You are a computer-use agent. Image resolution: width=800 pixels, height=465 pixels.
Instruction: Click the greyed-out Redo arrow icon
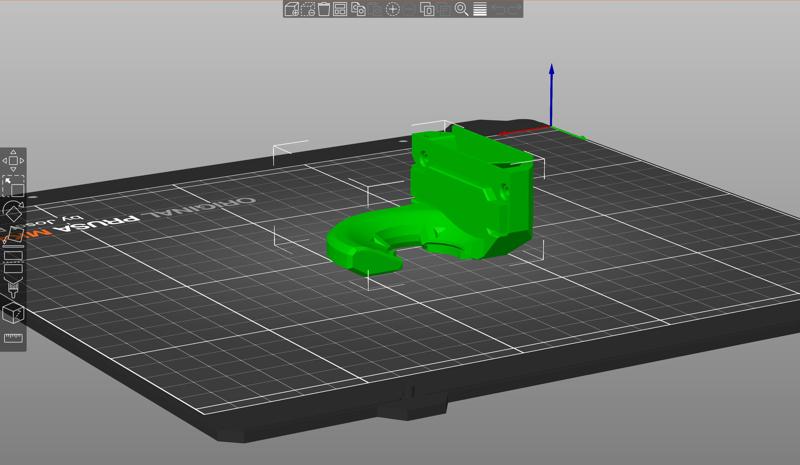coord(514,9)
